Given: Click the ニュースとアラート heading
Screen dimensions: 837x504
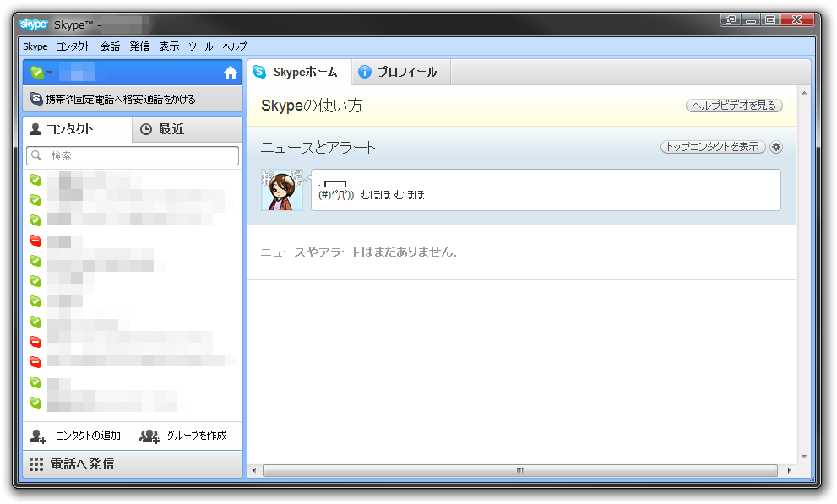Looking at the screenshot, I should [x=318, y=147].
